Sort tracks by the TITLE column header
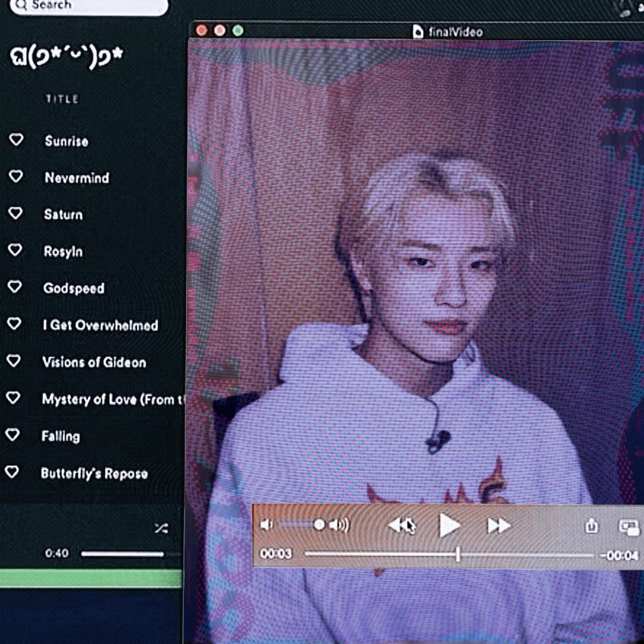The height and width of the screenshot is (644, 644). 62,99
